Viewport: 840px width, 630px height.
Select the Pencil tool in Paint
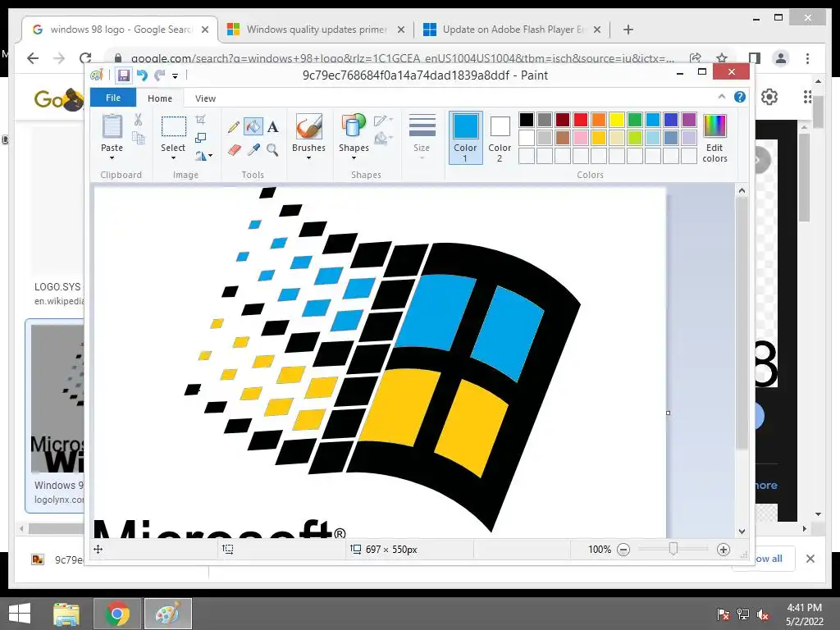[x=234, y=127]
